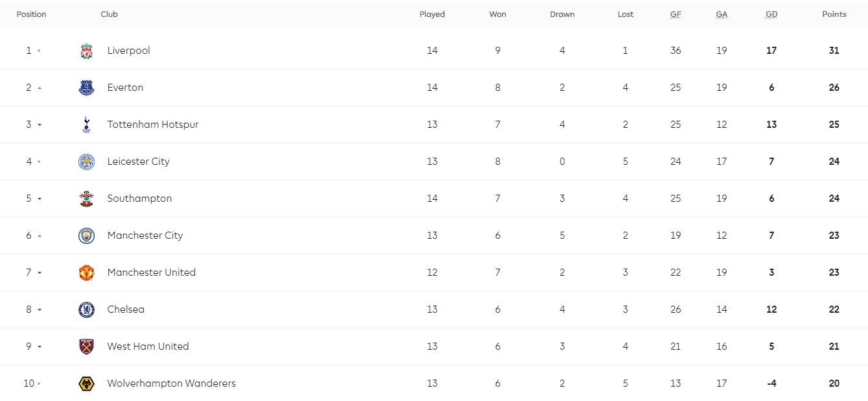Click Everton's green position-up arrow

click(40, 88)
